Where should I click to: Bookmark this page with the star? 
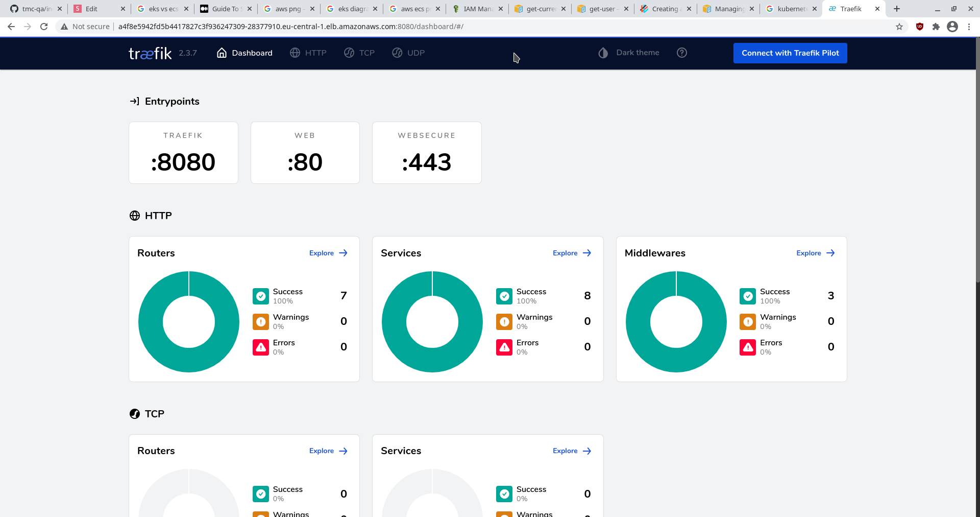point(899,27)
